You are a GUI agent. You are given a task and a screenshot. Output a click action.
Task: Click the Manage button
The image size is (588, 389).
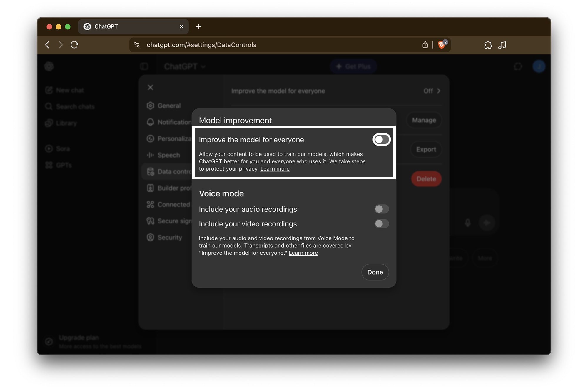click(424, 120)
